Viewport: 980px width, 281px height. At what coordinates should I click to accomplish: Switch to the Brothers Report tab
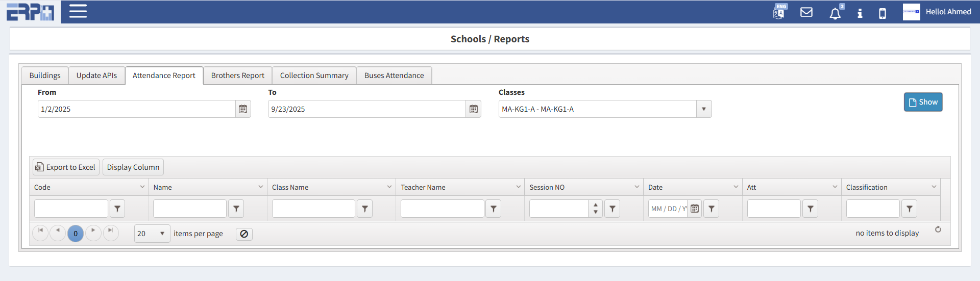pos(237,75)
